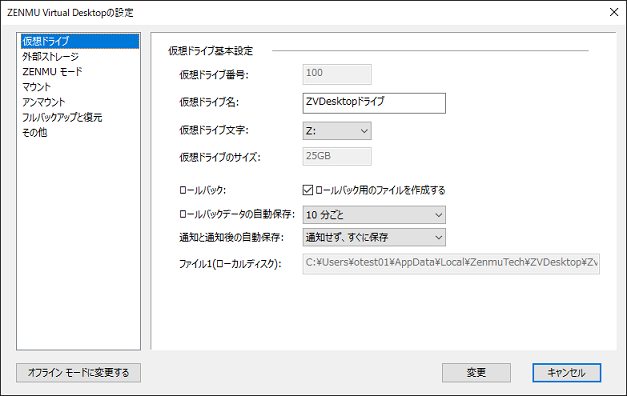Click the disabled 仮想ドライブ番号 field showing 100
The height and width of the screenshot is (396, 627).
click(x=337, y=74)
